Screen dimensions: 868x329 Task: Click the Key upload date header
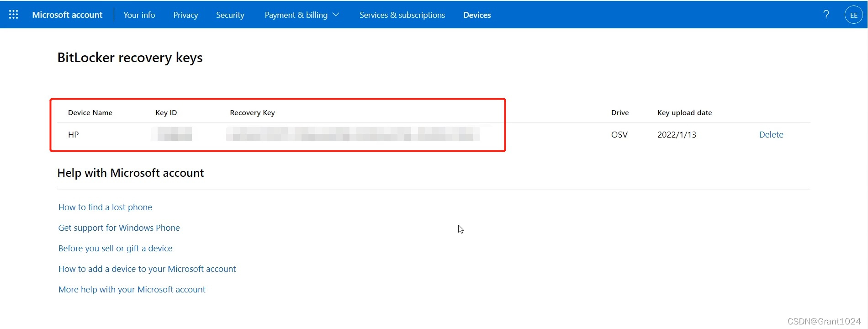(684, 112)
